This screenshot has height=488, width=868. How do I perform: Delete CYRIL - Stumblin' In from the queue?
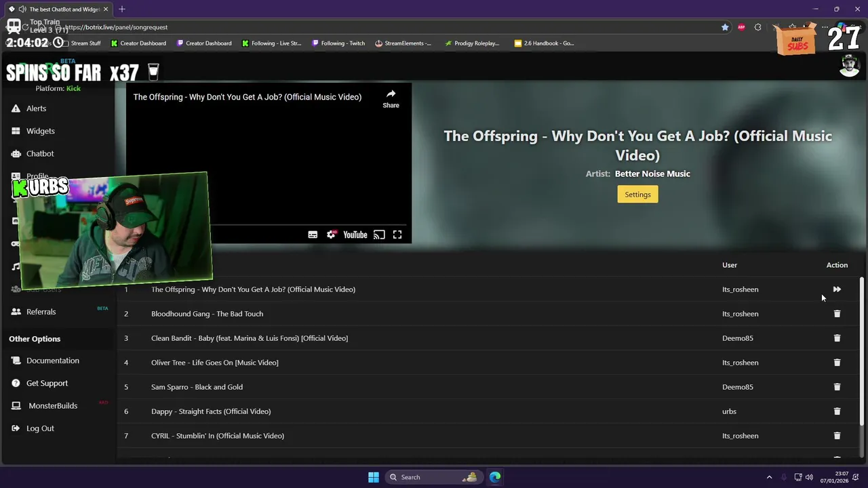click(837, 436)
